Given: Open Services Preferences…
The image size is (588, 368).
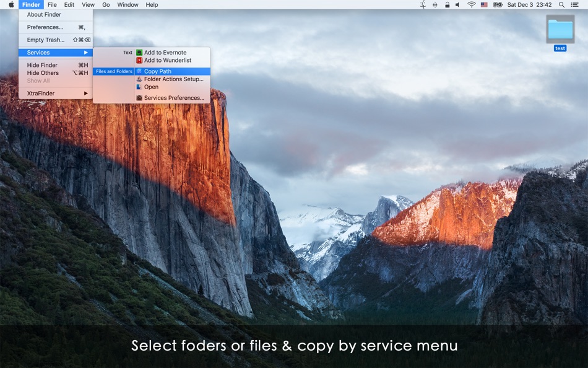Looking at the screenshot, I should pyautogui.click(x=172, y=98).
